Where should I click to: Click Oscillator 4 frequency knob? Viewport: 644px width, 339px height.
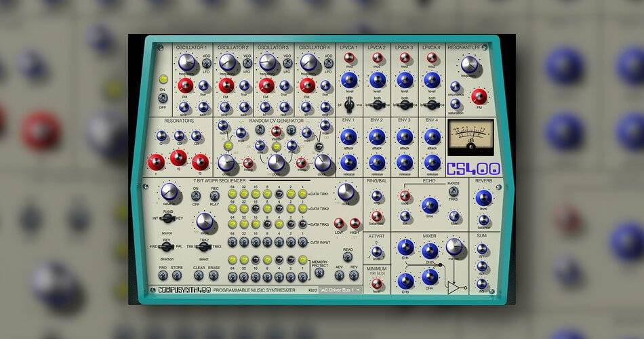pyautogui.click(x=308, y=62)
